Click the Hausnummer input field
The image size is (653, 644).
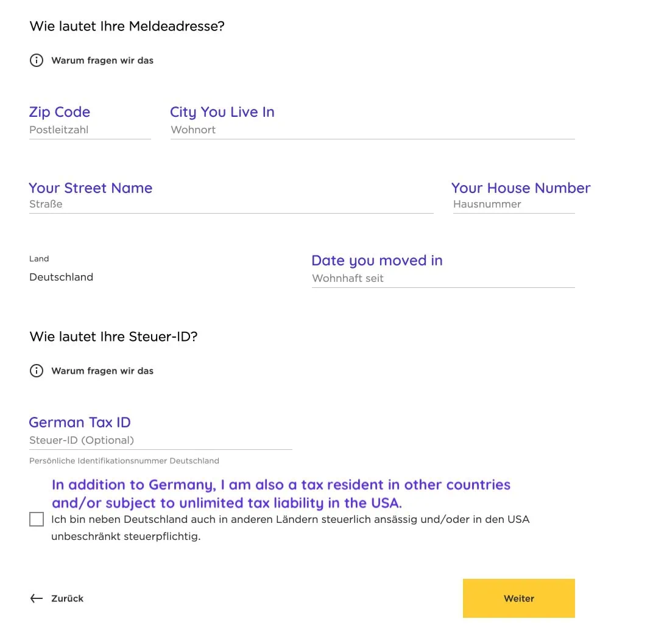(514, 204)
